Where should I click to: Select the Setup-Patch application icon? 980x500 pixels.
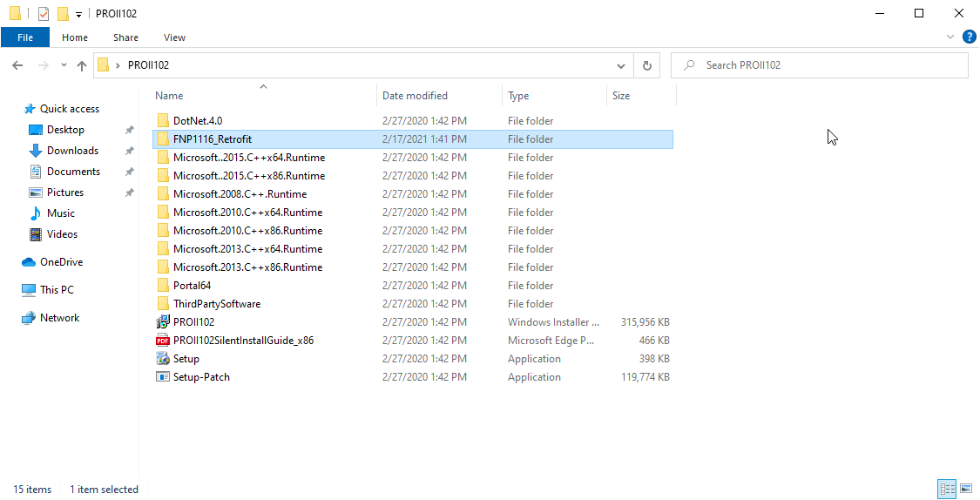point(163,377)
